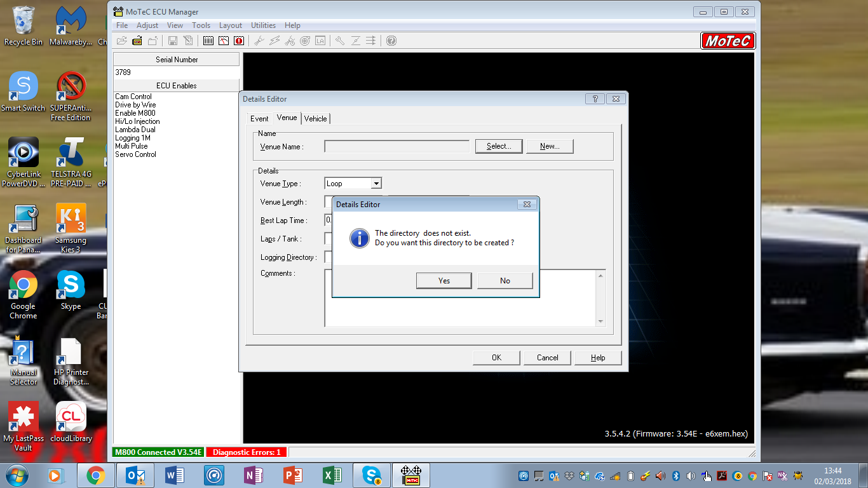This screenshot has height=488, width=868.
Task: Click the New... venue button
Action: 550,146
